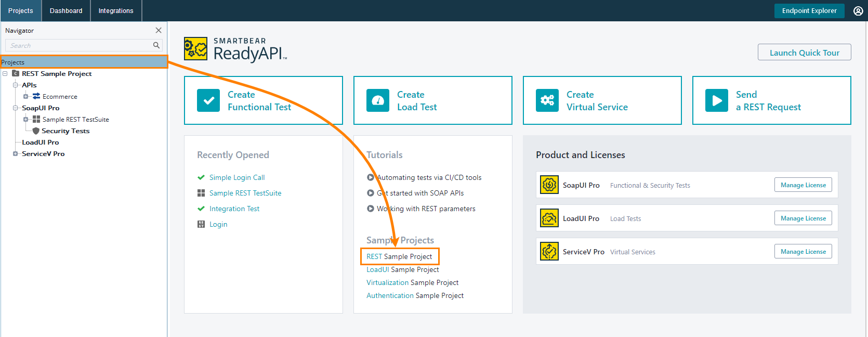
Task: Click the SmartBear ReadyAPI logo
Action: [235, 49]
